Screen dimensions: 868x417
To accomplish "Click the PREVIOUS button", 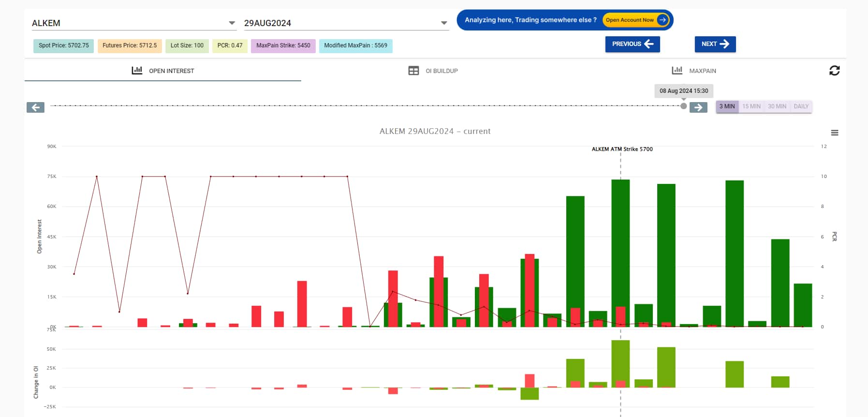I will 632,44.
